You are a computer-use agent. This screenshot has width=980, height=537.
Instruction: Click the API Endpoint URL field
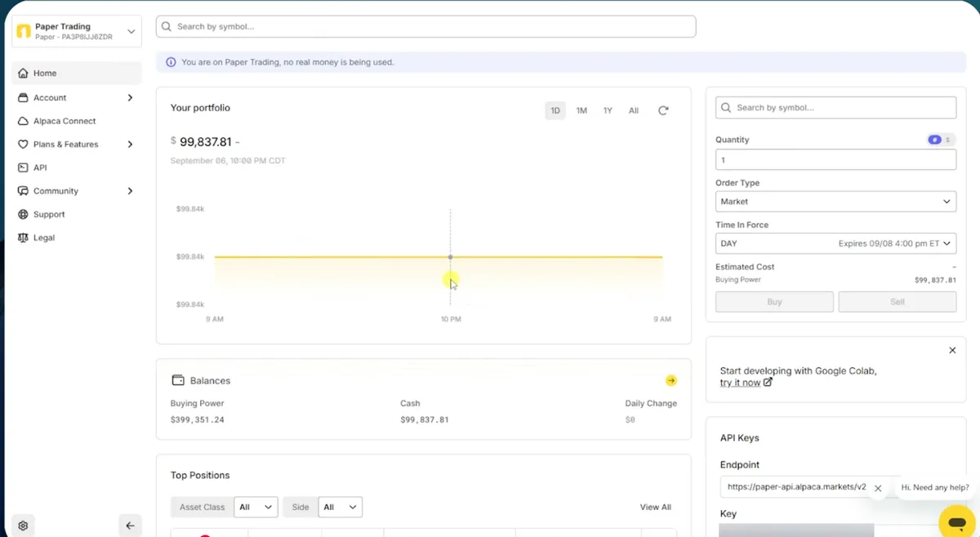[795, 487]
